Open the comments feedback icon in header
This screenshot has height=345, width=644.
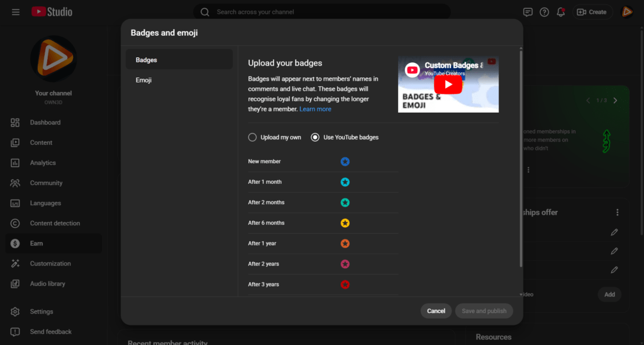pyautogui.click(x=528, y=12)
